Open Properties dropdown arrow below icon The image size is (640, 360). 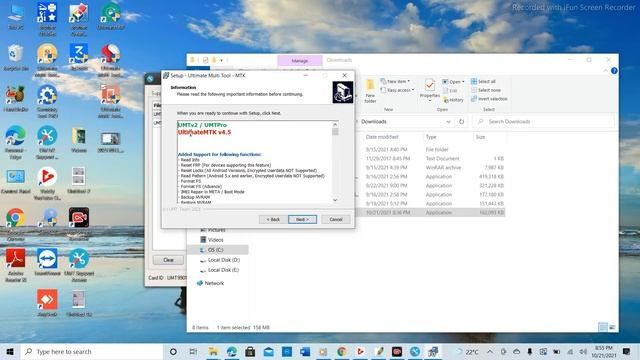point(429,100)
